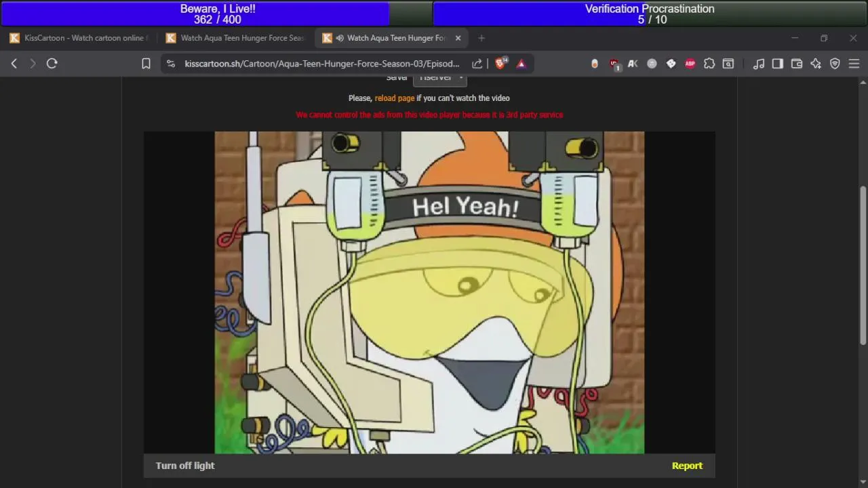
Task: Click the 'Verification Procrastination' progress bar
Action: (x=650, y=14)
